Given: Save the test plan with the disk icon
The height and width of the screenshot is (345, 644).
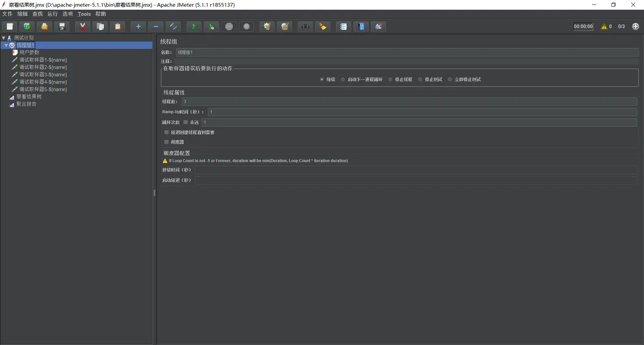Looking at the screenshot, I should 62,27.
